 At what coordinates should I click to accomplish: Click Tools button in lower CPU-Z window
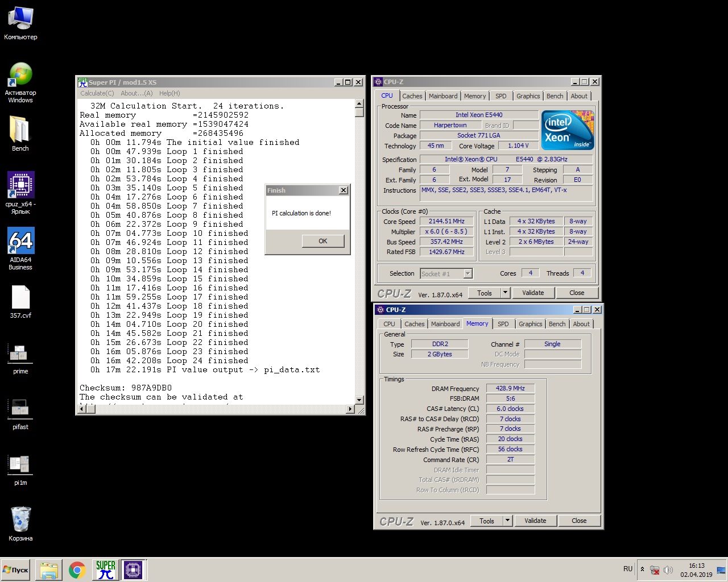[x=487, y=521]
